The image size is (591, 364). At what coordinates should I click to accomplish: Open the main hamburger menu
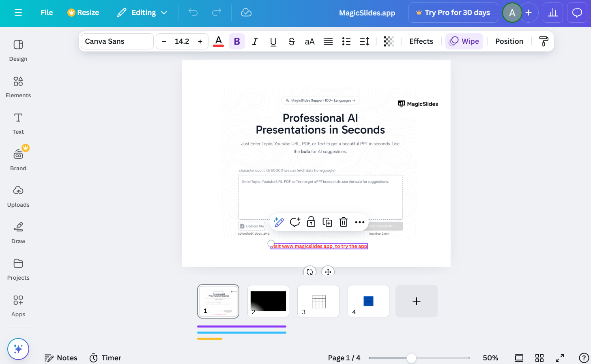coord(18,13)
